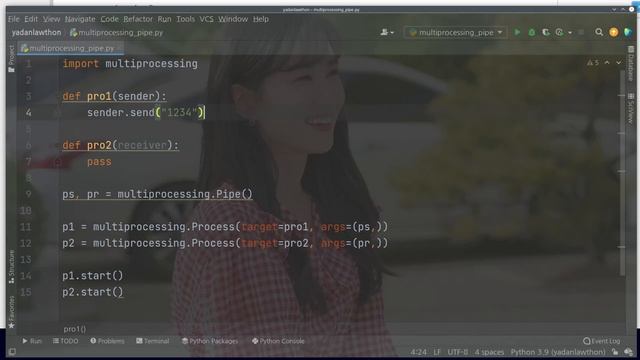This screenshot has height=360, width=640.
Task: Expand the multiprocessing_pipe run configuration selector
Action: (456, 32)
